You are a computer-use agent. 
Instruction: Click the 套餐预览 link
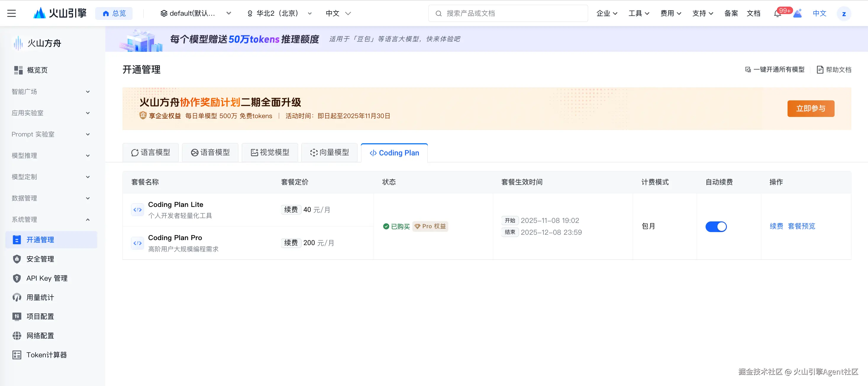point(801,226)
